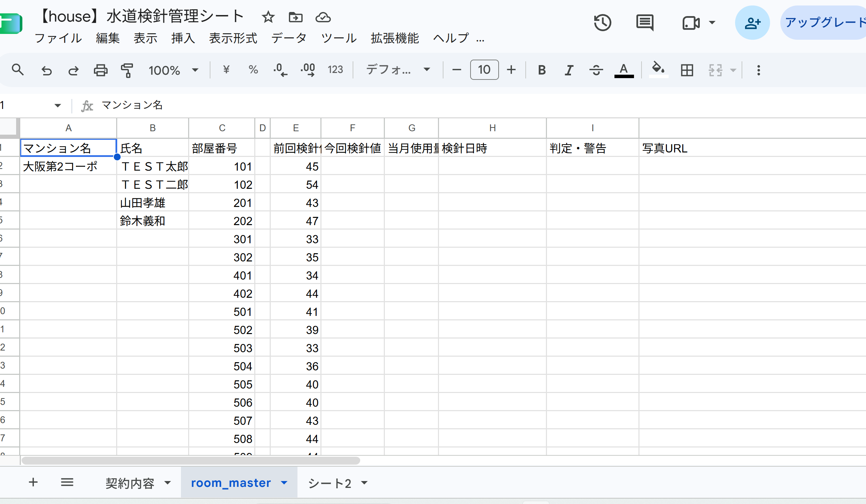The width and height of the screenshot is (866, 504).
Task: Open the 表示 menu
Action: coord(145,38)
